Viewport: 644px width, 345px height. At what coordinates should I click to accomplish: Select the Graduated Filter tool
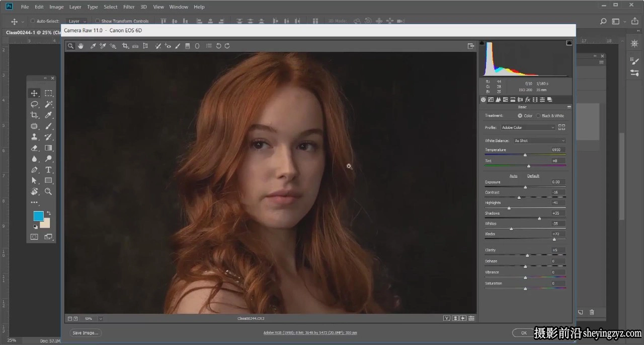pos(187,46)
